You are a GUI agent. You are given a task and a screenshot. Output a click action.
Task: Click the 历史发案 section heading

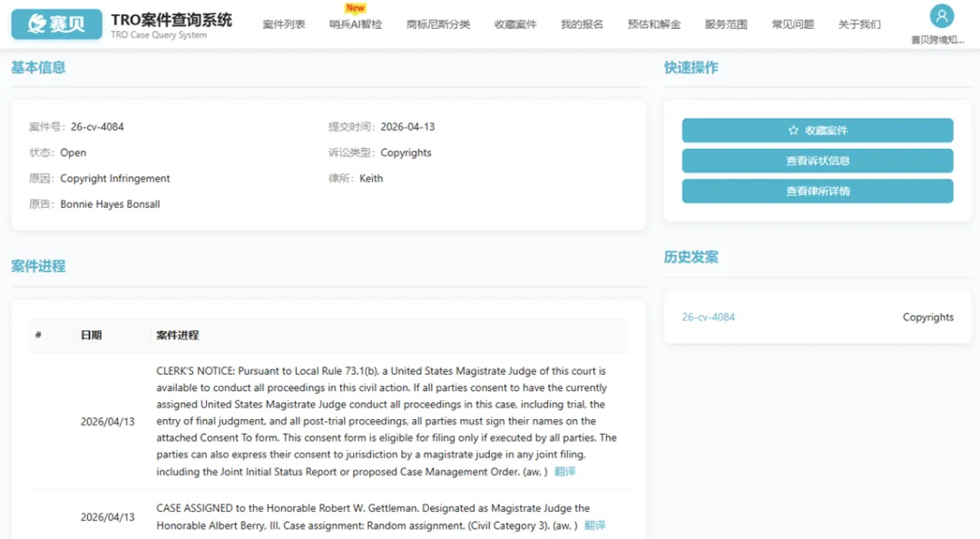pyautogui.click(x=691, y=257)
